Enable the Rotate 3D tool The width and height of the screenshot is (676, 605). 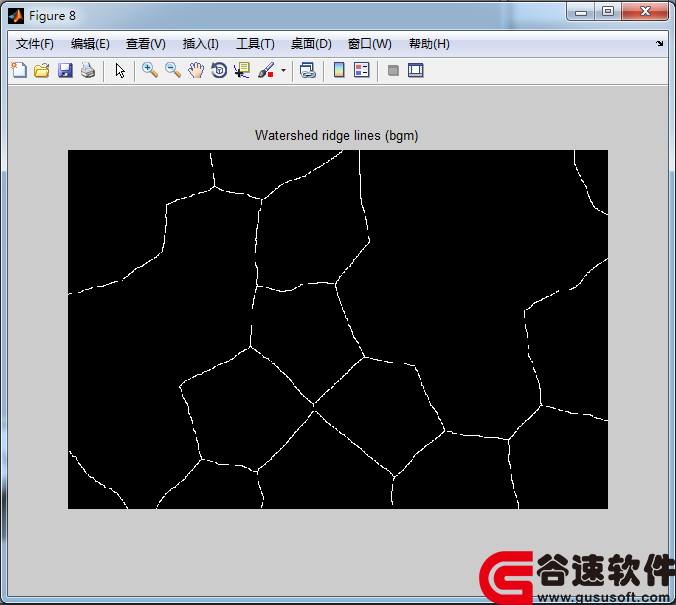pos(219,70)
